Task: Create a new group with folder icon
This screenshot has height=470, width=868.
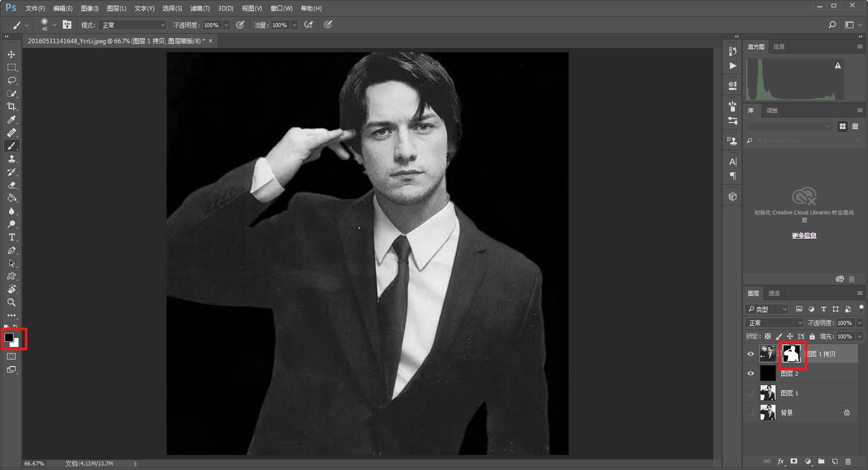Action: tap(821, 461)
